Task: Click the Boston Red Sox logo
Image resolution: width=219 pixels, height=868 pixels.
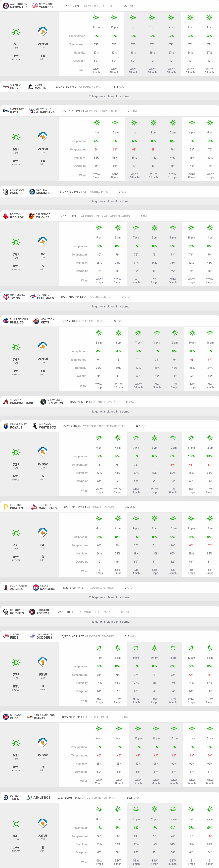Action: click(6, 216)
